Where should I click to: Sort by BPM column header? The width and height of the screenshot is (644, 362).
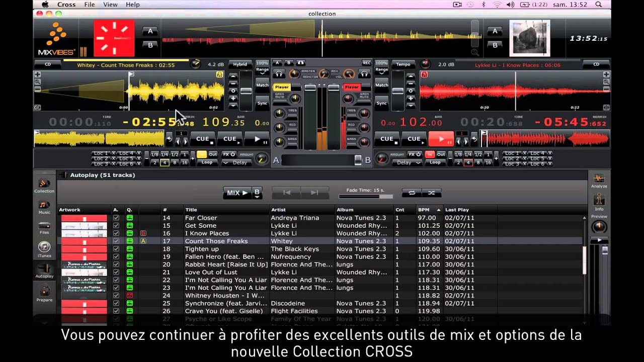(429, 210)
